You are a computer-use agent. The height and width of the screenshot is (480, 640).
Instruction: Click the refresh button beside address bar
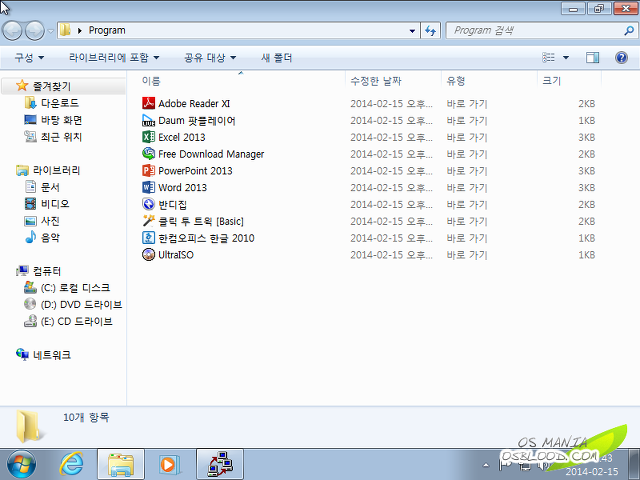[431, 31]
